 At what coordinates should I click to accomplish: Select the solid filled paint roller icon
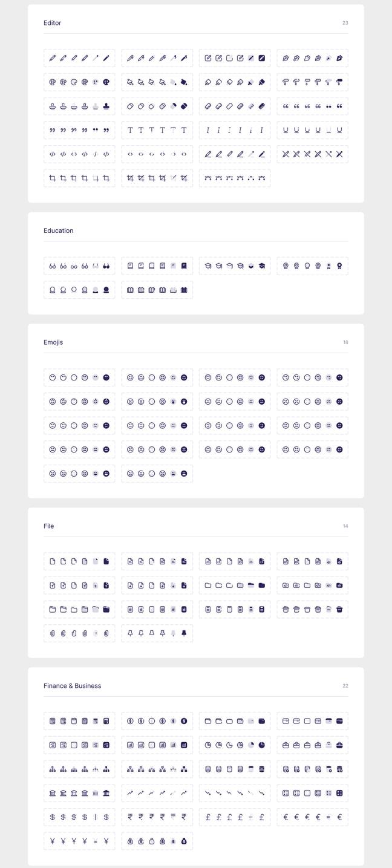(x=339, y=82)
